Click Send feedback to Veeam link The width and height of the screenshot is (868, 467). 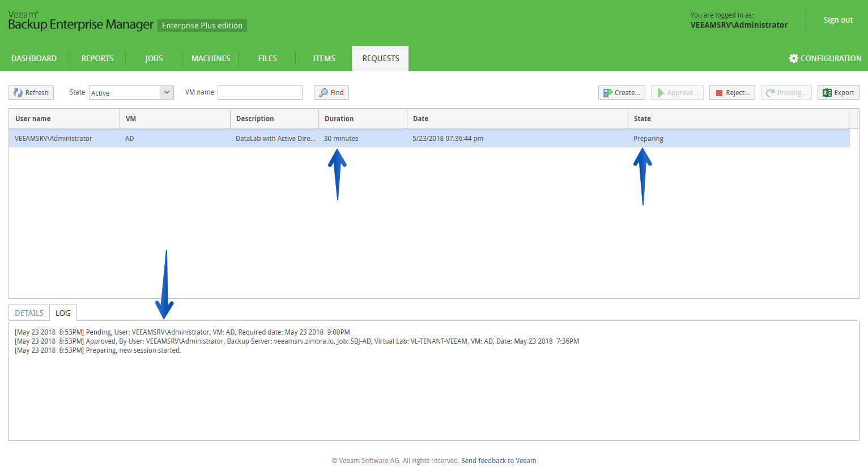click(x=499, y=461)
